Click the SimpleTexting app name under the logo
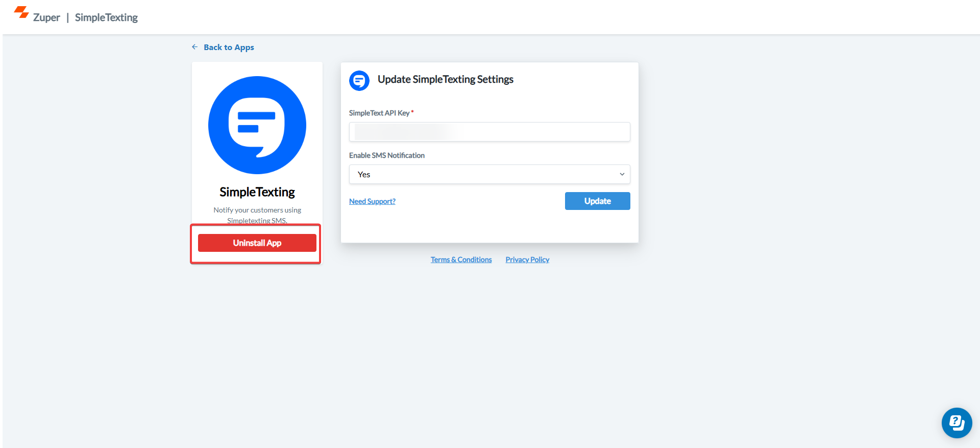This screenshot has height=448, width=980. 257,192
